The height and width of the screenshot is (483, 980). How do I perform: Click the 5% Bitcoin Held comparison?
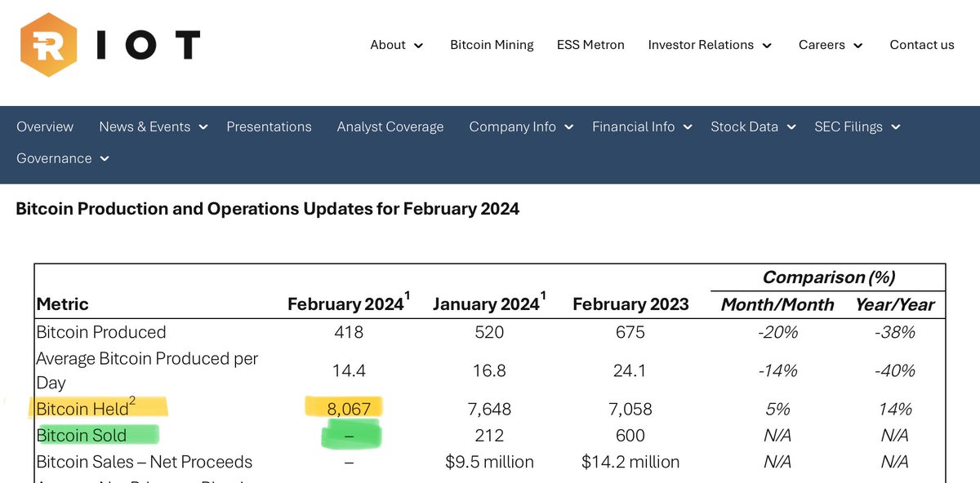777,409
